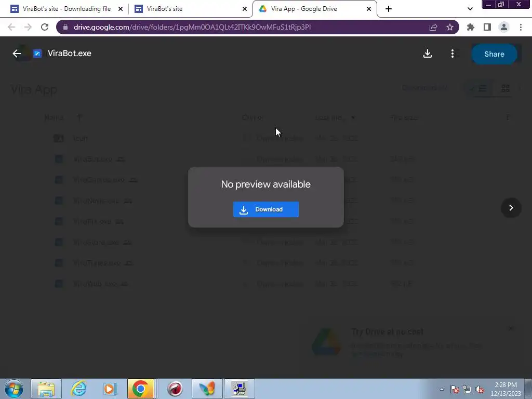Click the 'No preview available' text

pos(265,184)
